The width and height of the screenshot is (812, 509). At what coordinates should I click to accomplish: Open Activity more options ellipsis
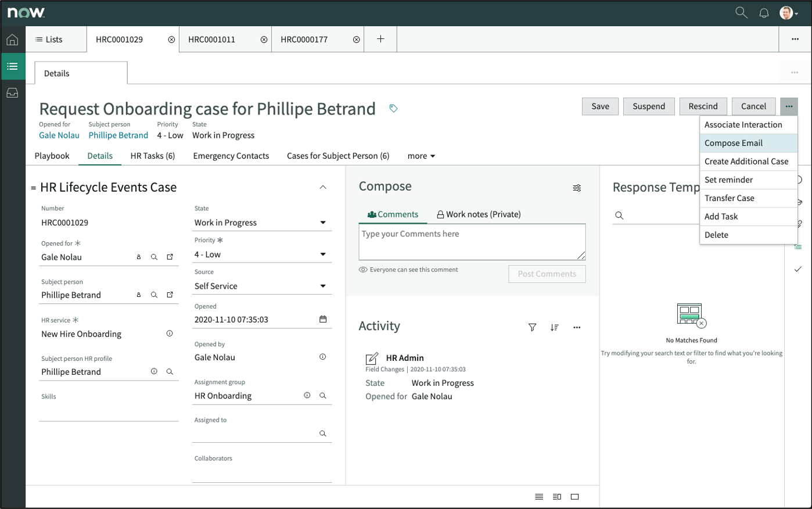pos(577,327)
